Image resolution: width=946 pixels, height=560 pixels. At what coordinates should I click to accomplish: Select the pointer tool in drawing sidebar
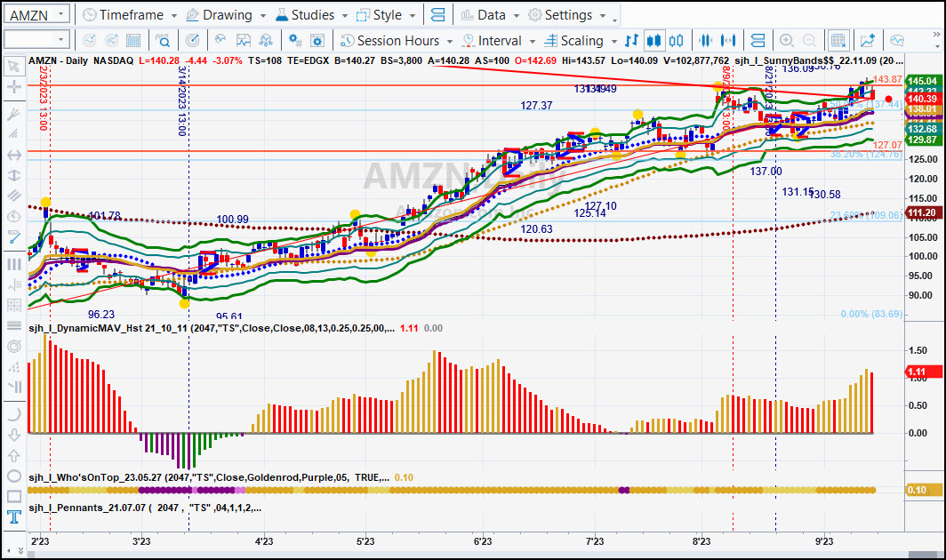tap(13, 66)
